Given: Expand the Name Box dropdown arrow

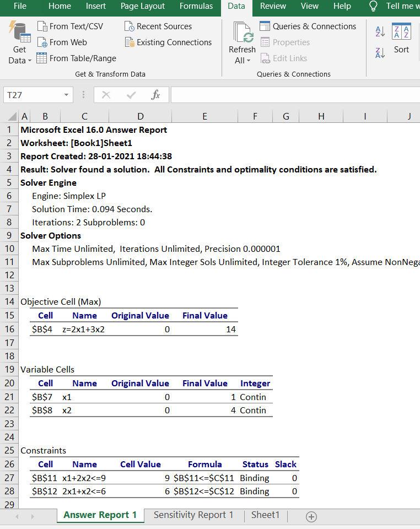Looking at the screenshot, I should click(67, 95).
